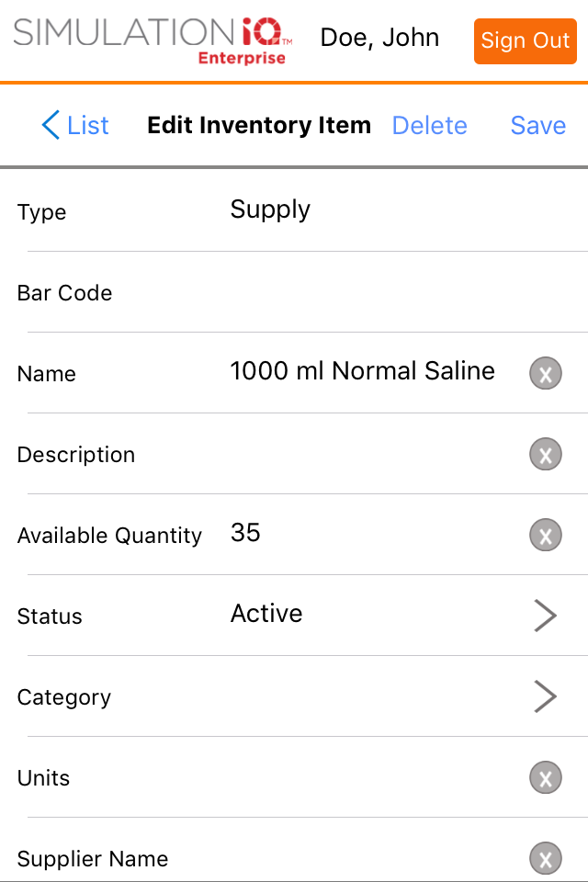Expand the Status options chevron
This screenshot has width=588, height=882.
tap(545, 616)
